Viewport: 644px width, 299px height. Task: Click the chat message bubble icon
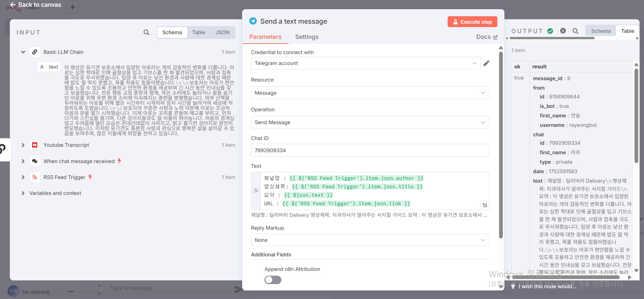[35, 161]
